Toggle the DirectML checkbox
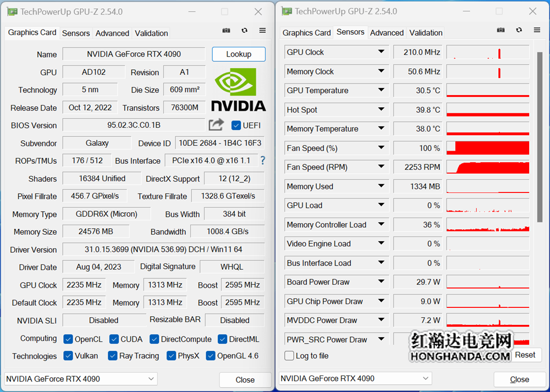Viewport: 550px width, 392px height. (x=222, y=339)
